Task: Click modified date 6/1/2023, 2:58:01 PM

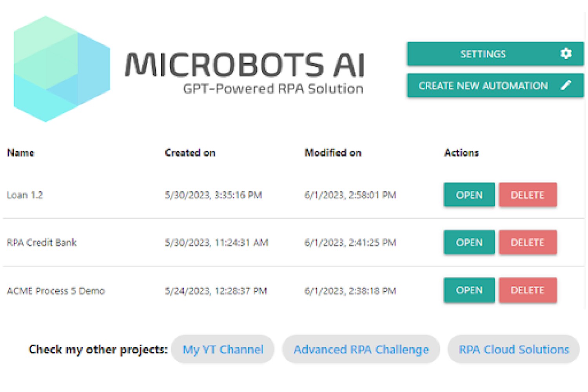Action: [x=350, y=195]
